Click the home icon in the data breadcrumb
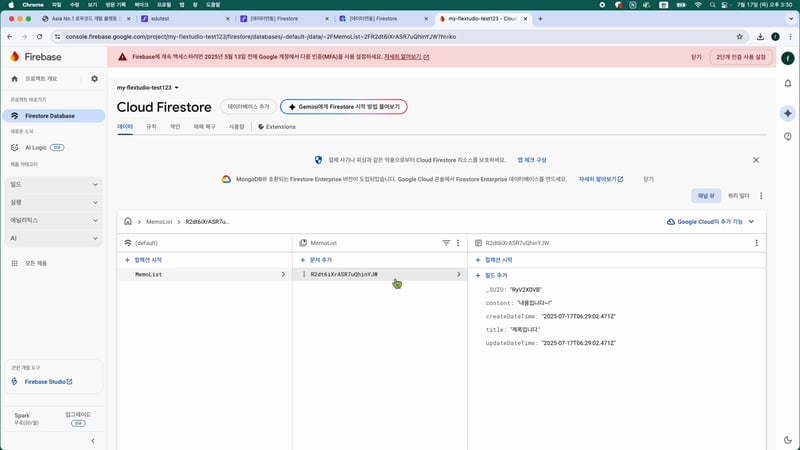800x450 pixels. 128,221
